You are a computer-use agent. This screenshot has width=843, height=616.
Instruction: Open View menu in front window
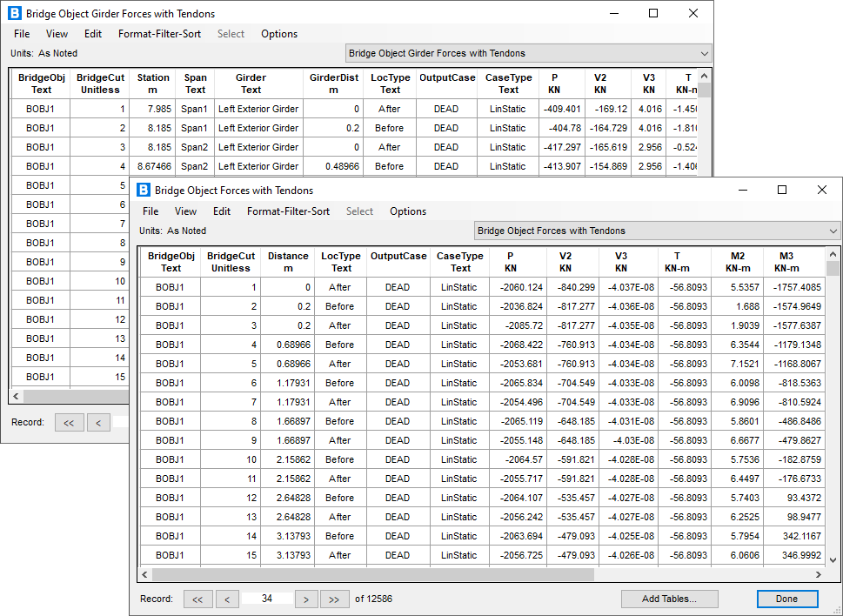click(185, 211)
